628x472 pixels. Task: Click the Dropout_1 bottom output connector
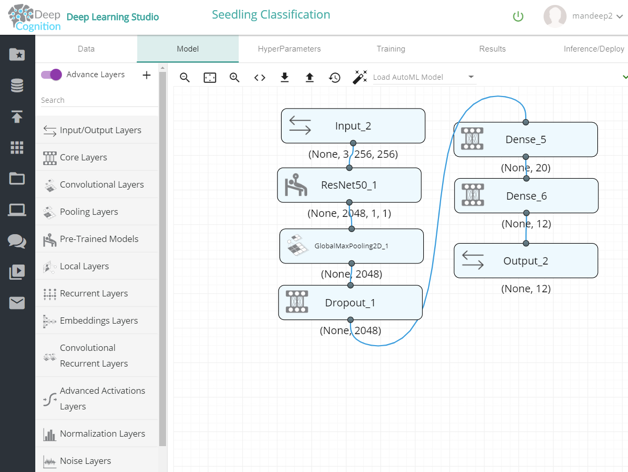350,320
